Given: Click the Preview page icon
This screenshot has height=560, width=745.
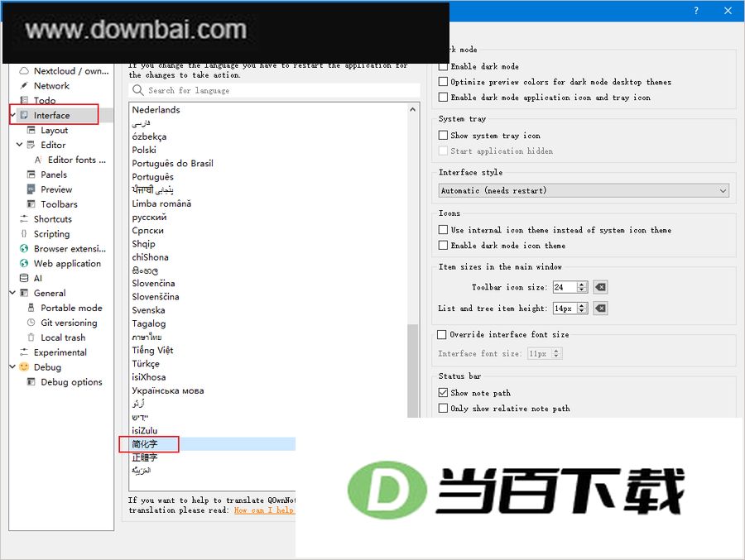Looking at the screenshot, I should (x=31, y=189).
